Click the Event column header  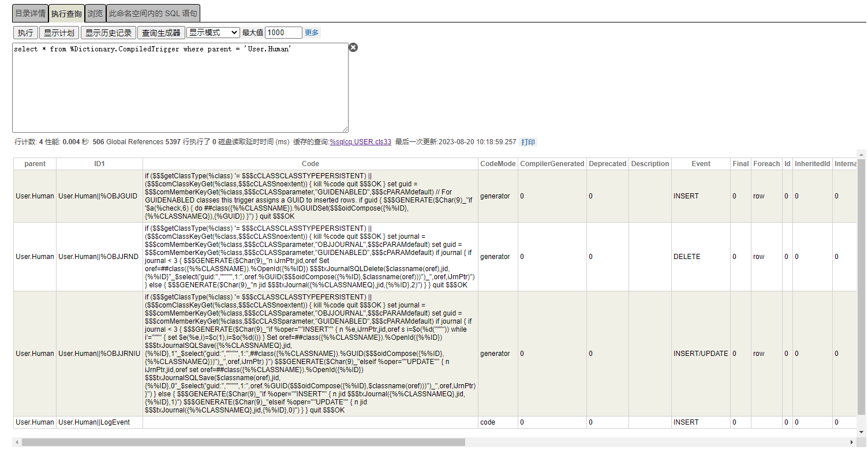pyautogui.click(x=701, y=164)
